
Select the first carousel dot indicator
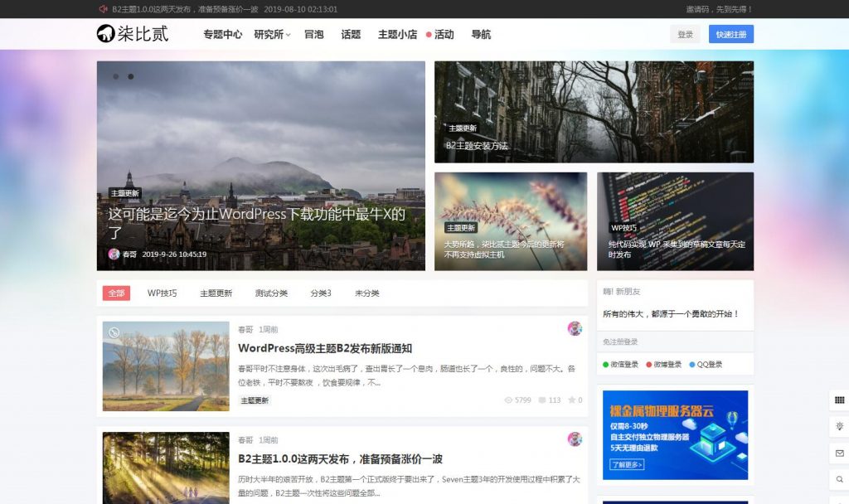(x=116, y=76)
